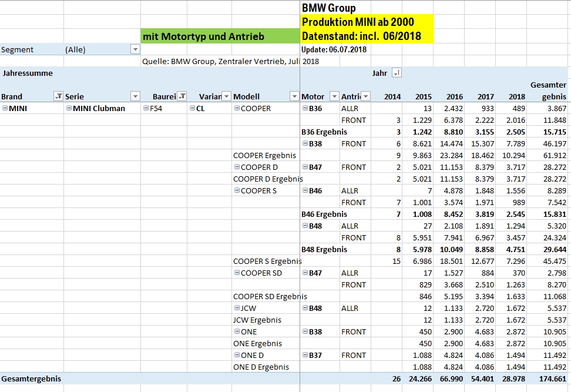Select the 'JCW Ergebnis' row label
The image size is (571, 392).
[257, 320]
